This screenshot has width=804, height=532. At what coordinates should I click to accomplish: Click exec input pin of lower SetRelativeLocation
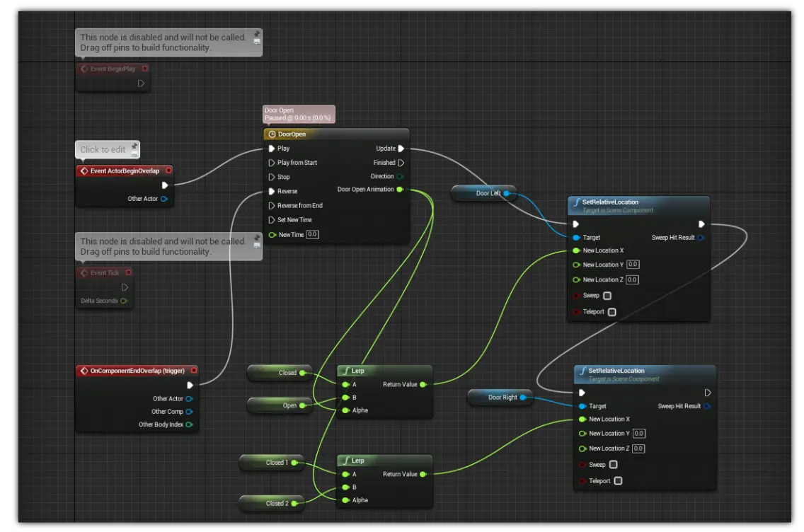coord(582,393)
